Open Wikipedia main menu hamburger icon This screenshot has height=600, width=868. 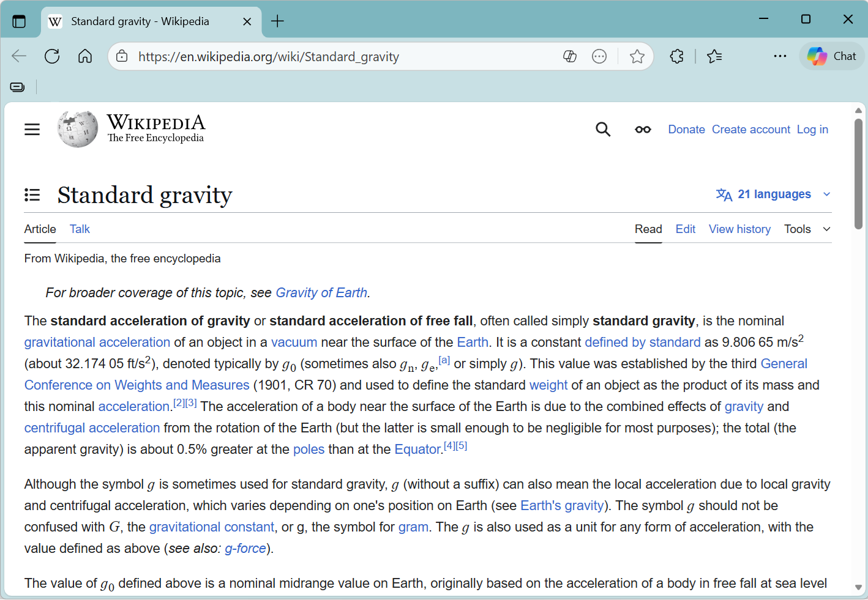point(32,130)
